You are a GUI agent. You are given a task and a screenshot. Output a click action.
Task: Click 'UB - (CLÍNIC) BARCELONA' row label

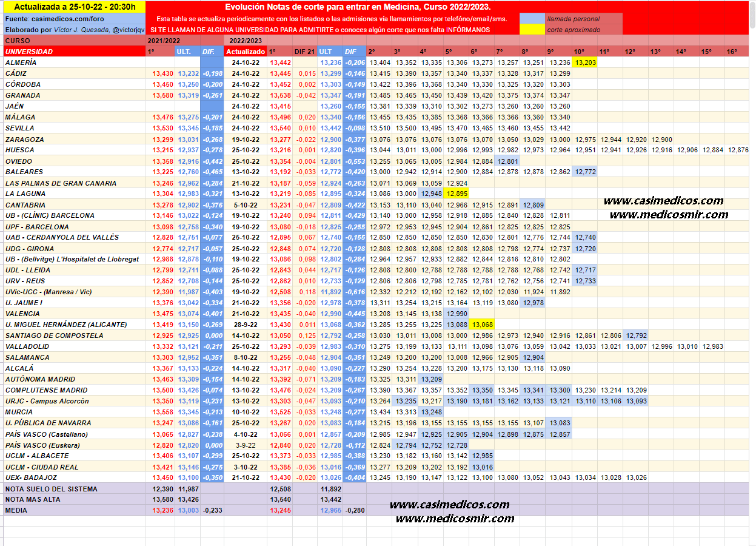coord(50,215)
